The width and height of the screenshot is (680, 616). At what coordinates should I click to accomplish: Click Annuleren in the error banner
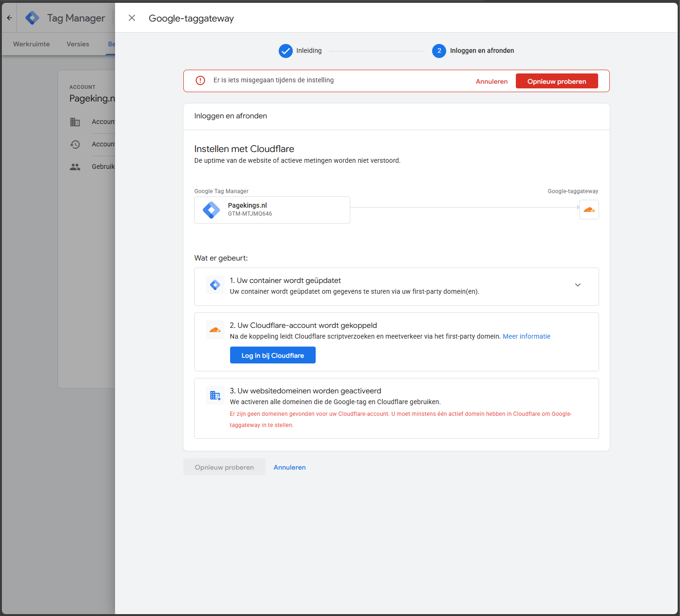(x=492, y=81)
